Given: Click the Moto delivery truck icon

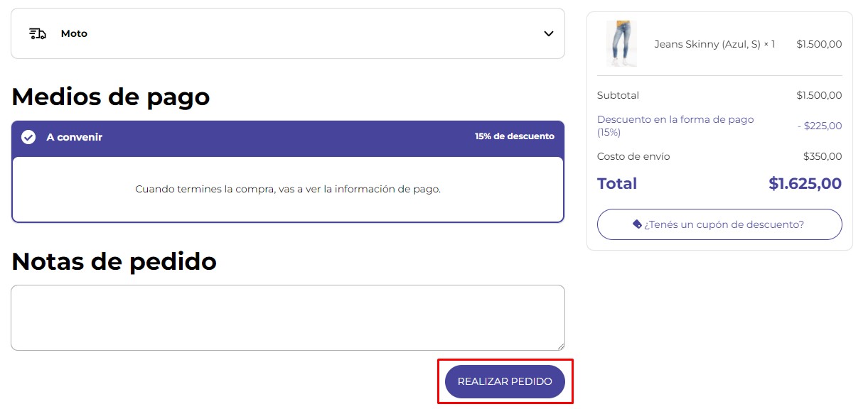Looking at the screenshot, I should point(38,33).
